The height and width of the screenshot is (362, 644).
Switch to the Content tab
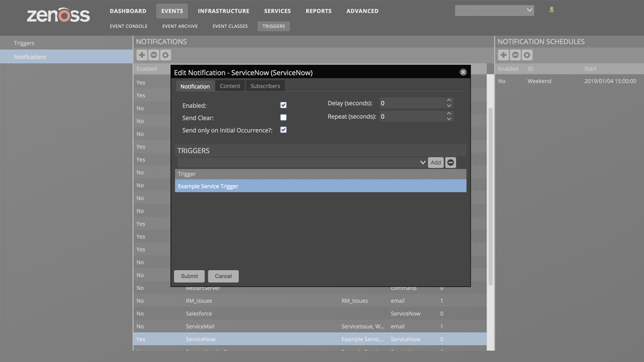229,86
